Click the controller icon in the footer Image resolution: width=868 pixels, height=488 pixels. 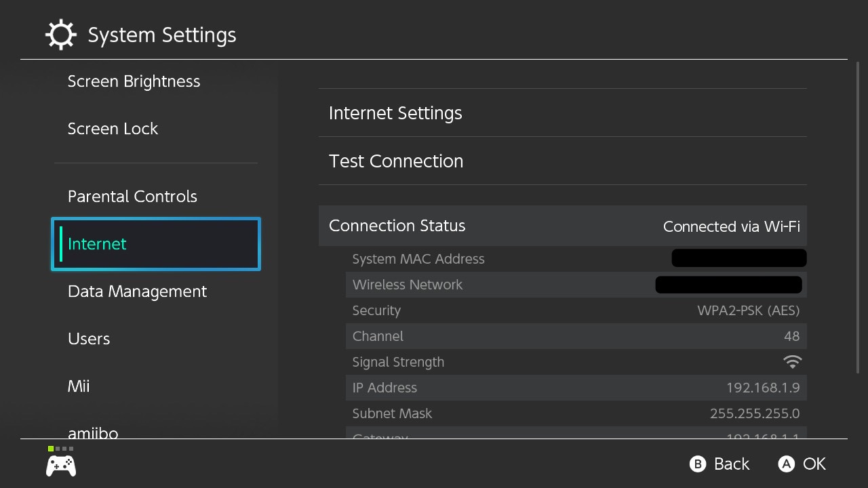point(61,466)
